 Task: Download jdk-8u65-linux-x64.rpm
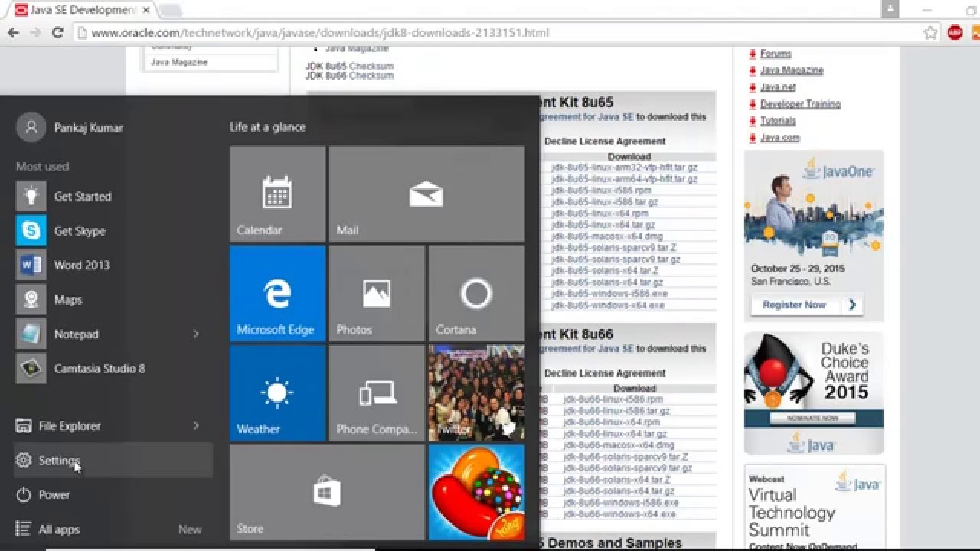(x=599, y=214)
